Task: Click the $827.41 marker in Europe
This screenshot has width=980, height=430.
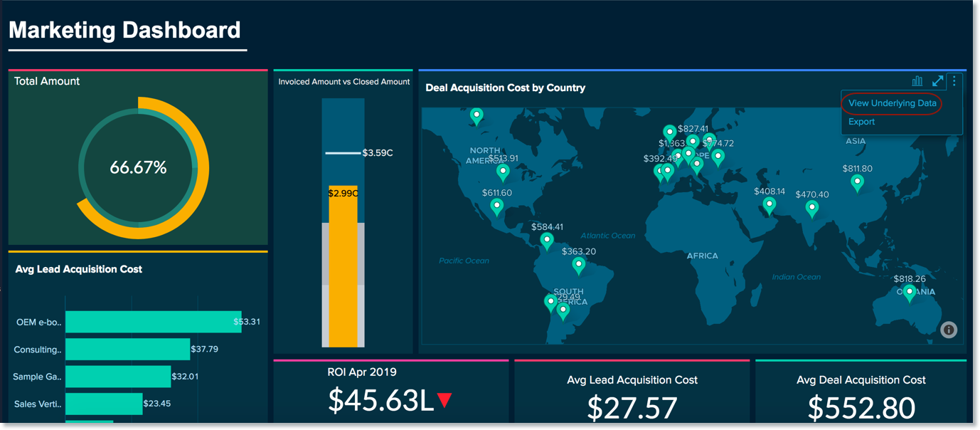Action: tap(669, 132)
